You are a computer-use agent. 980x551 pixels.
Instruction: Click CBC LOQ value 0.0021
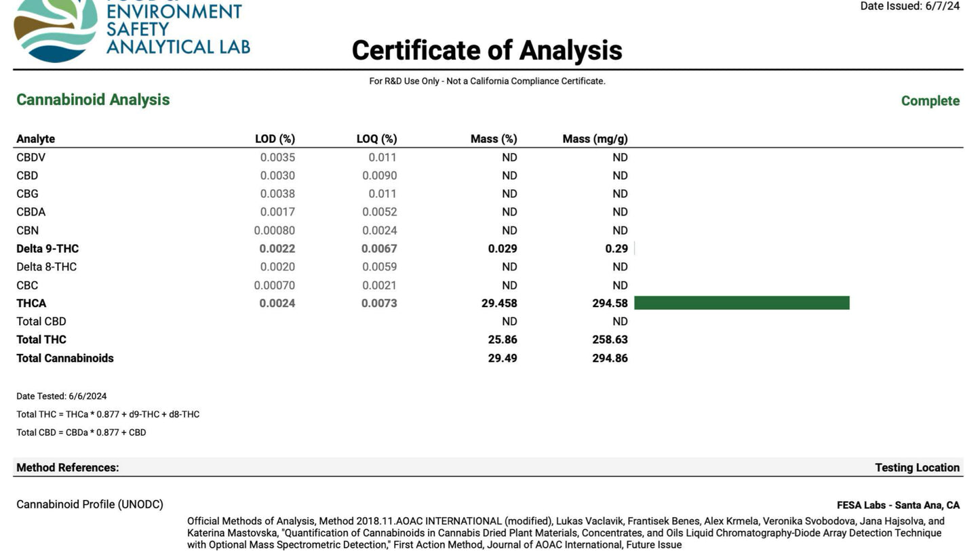coord(379,285)
